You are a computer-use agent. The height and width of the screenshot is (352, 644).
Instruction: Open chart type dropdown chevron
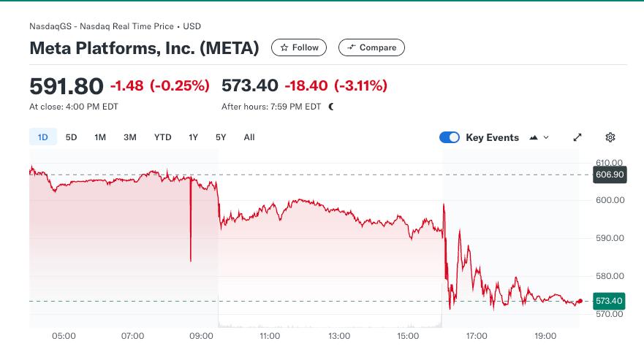tap(546, 137)
